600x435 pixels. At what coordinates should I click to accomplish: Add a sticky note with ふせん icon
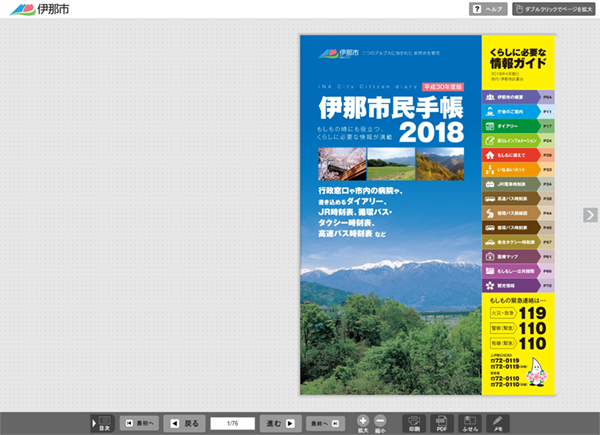tap(470, 424)
